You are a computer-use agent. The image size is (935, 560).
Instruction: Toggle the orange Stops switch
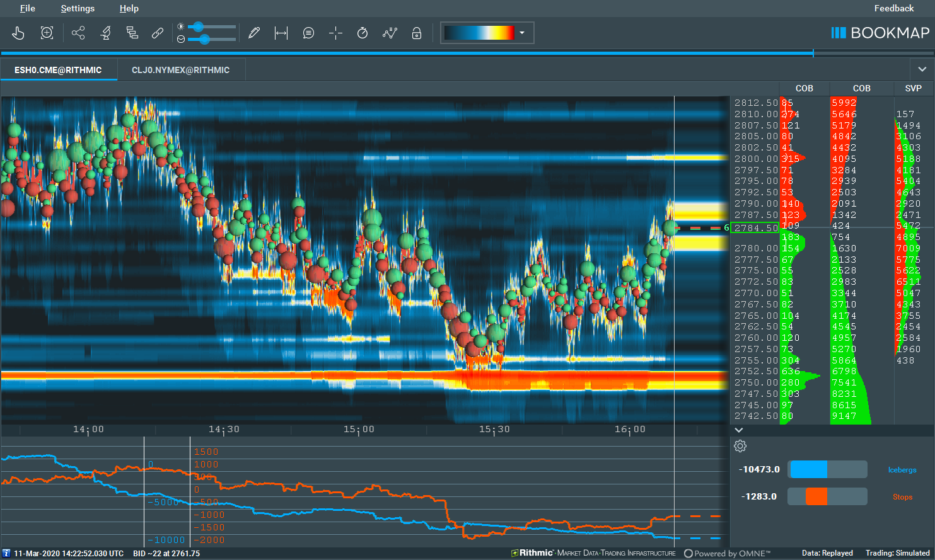[827, 496]
